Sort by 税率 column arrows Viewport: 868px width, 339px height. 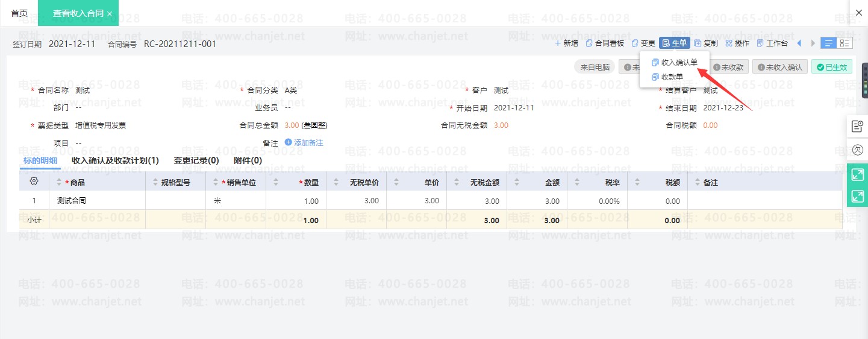pyautogui.click(x=577, y=182)
